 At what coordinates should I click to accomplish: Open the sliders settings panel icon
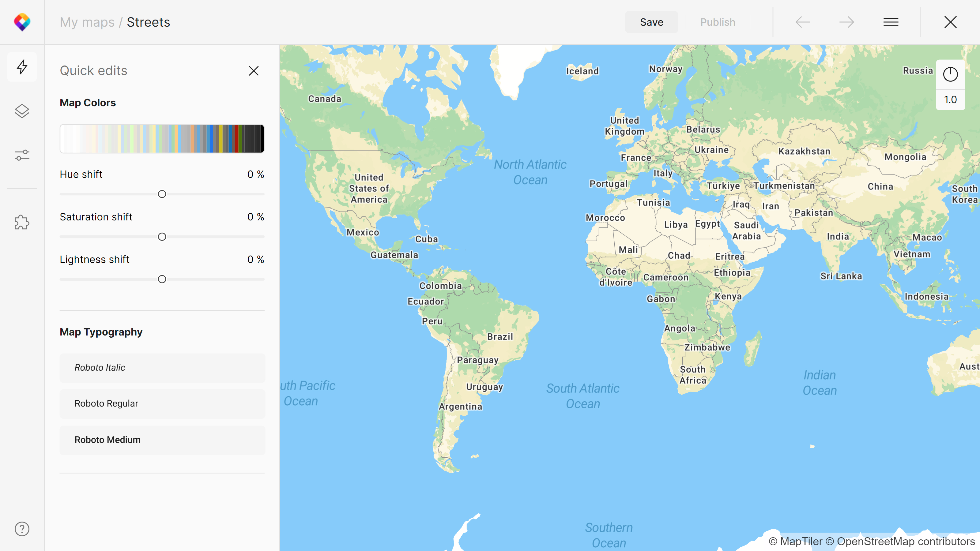point(22,155)
